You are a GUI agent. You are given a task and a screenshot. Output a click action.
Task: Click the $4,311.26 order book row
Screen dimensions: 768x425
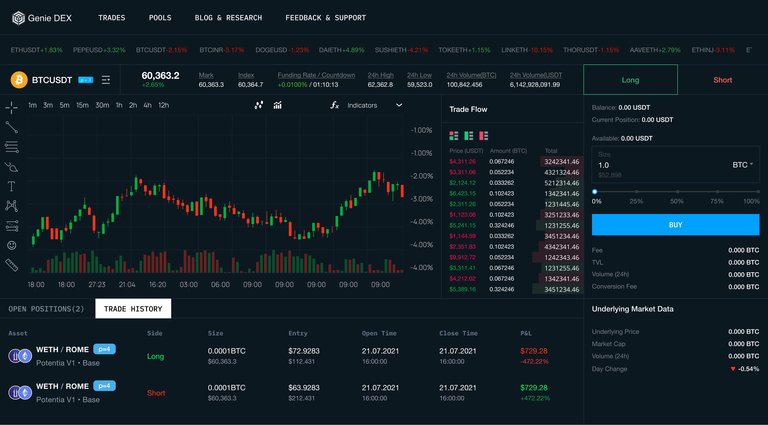pyautogui.click(x=516, y=162)
